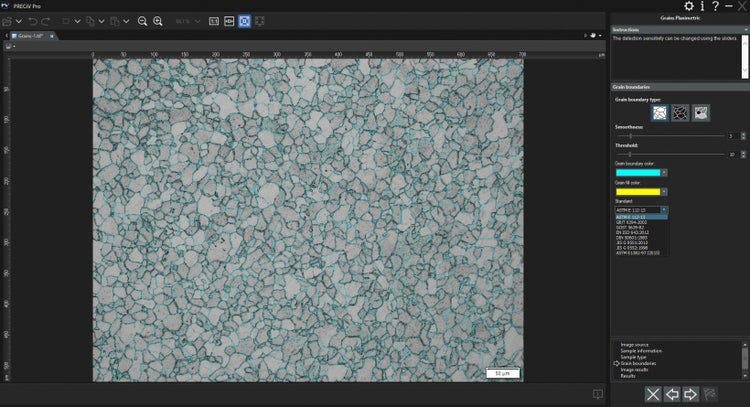Open the settings gear icon
750x407 pixels.
pyautogui.click(x=689, y=7)
